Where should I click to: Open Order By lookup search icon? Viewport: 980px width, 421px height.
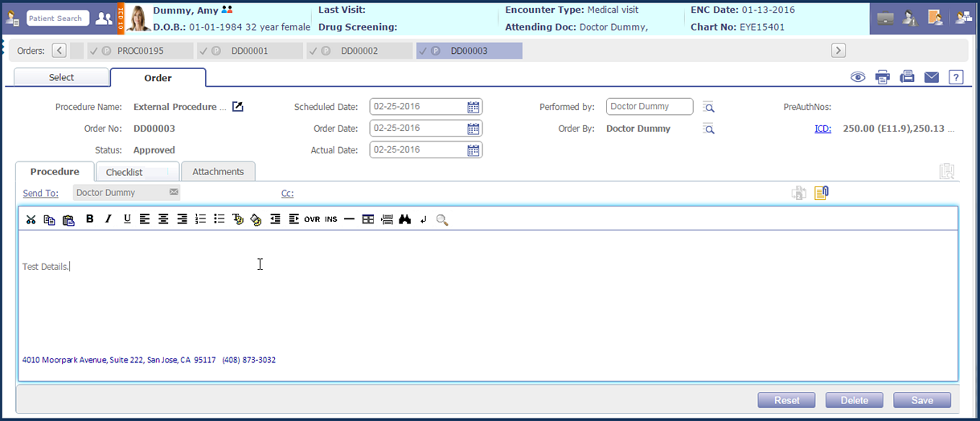tap(708, 129)
